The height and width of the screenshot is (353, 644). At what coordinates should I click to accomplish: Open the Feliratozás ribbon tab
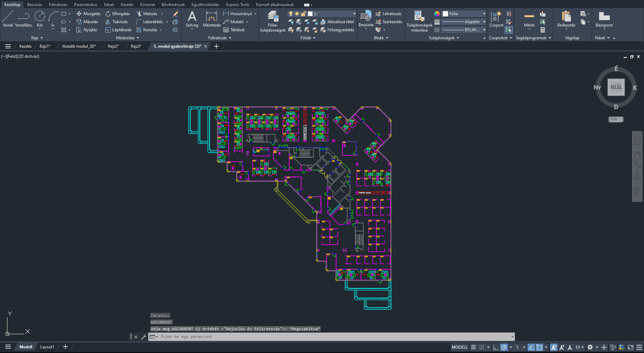[x=58, y=5]
